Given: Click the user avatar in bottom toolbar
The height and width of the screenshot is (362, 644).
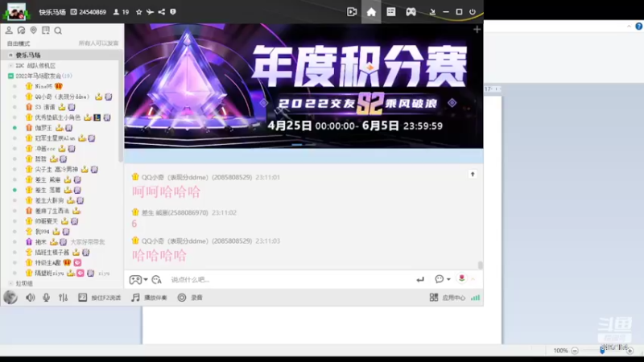Looking at the screenshot, I should click(10, 297).
